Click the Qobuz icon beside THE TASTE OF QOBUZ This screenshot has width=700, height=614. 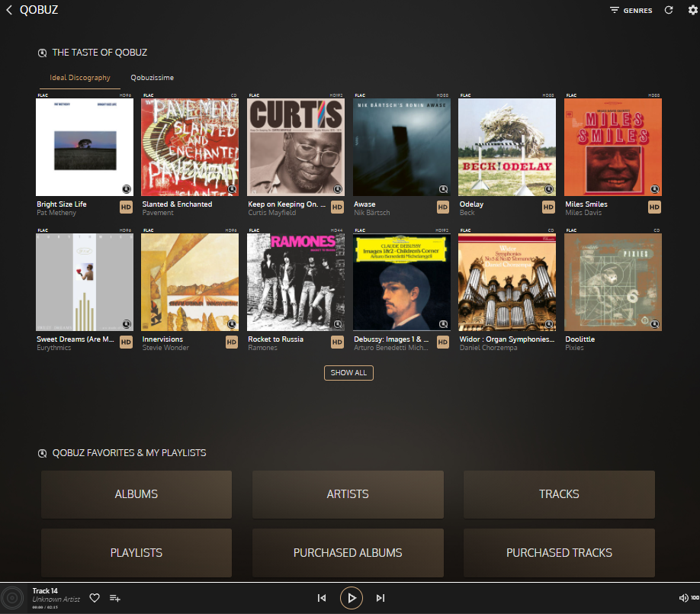(x=42, y=53)
